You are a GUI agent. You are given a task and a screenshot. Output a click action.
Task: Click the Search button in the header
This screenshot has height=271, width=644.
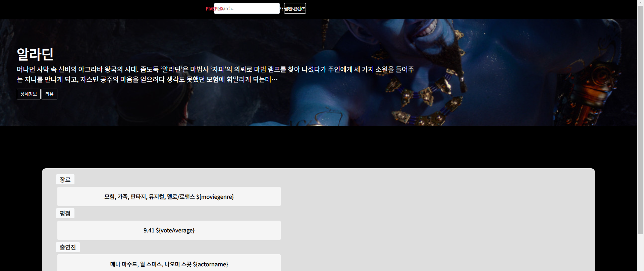coord(295,8)
